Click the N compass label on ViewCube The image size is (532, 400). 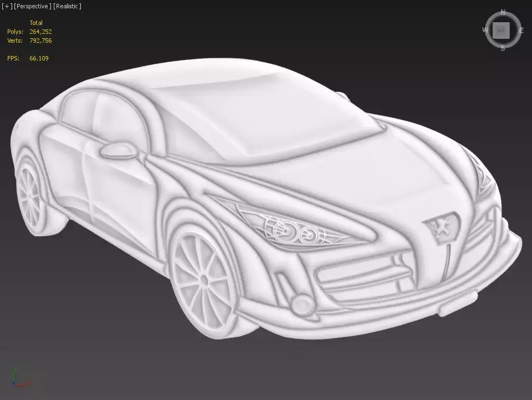coord(503,12)
